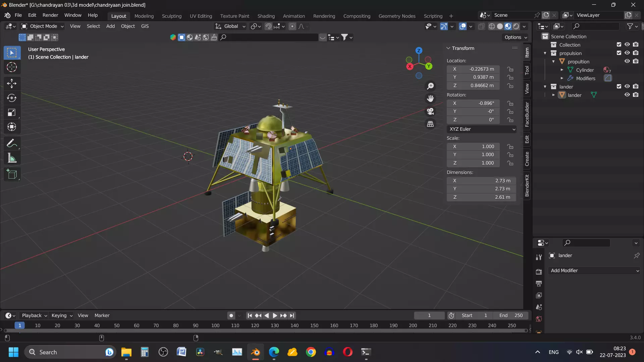Choose the Measure tool
Viewport: 644px width, 362px height.
[12, 158]
